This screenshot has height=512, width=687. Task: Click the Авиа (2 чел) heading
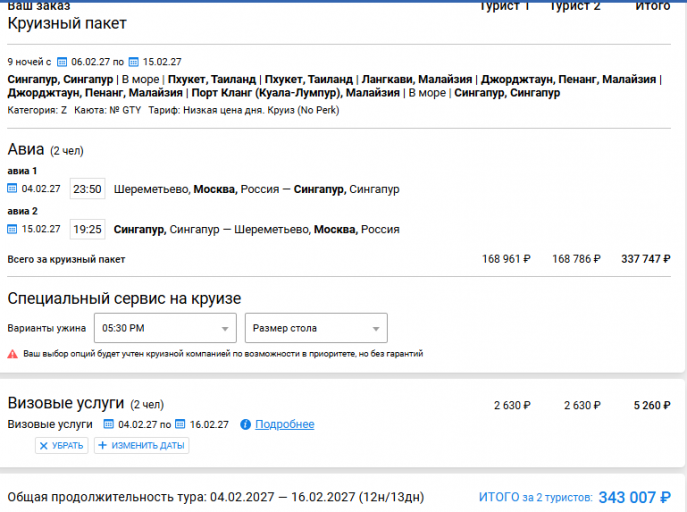[46, 150]
